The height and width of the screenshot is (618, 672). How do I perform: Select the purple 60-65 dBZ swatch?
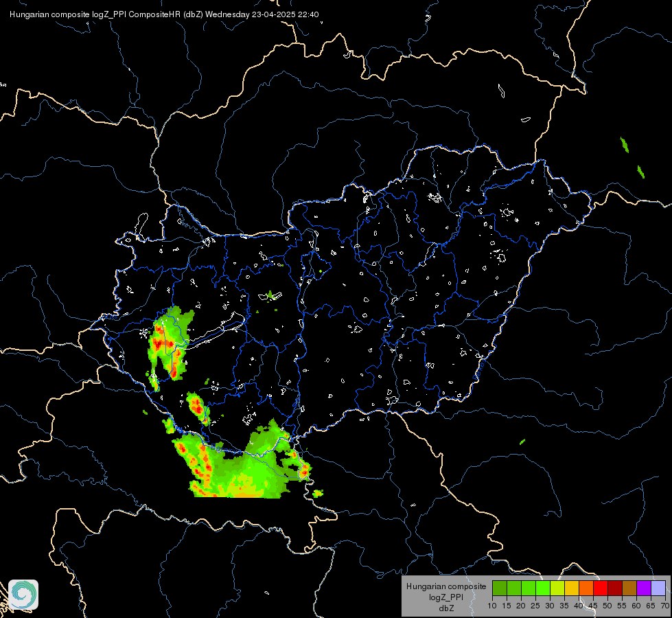coord(643,588)
